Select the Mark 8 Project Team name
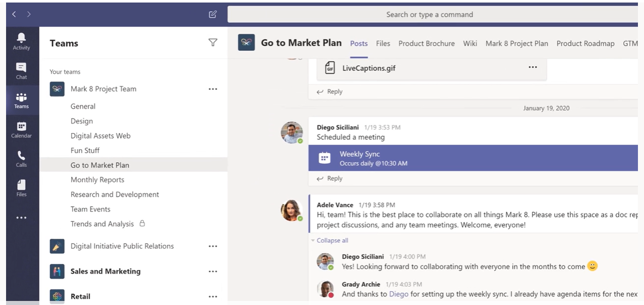Screen dimensions: 644x305 click(104, 89)
